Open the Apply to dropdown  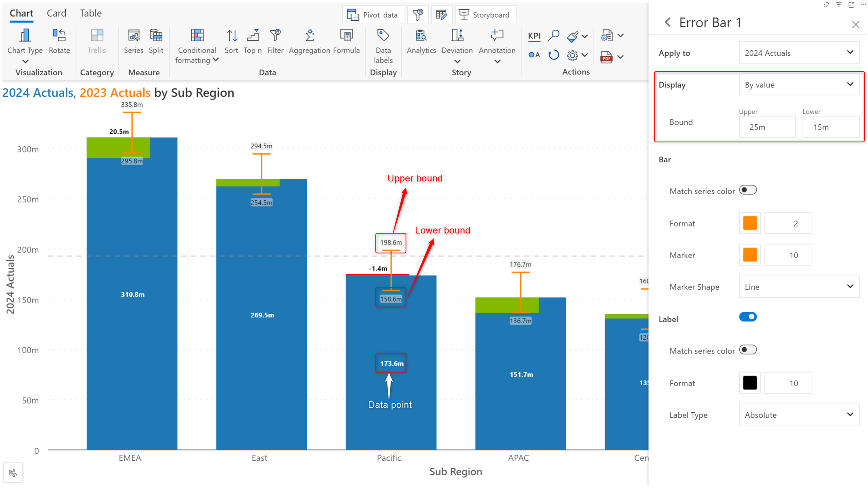tap(799, 53)
